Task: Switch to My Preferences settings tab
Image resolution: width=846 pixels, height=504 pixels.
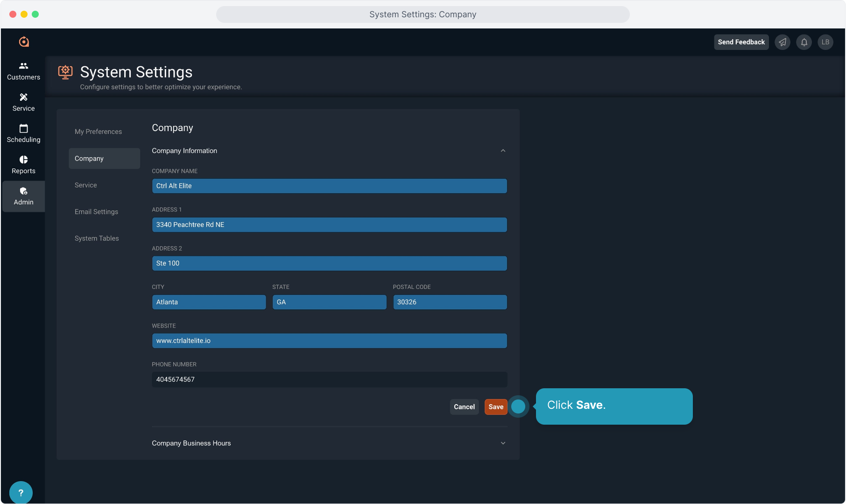Action: point(98,132)
